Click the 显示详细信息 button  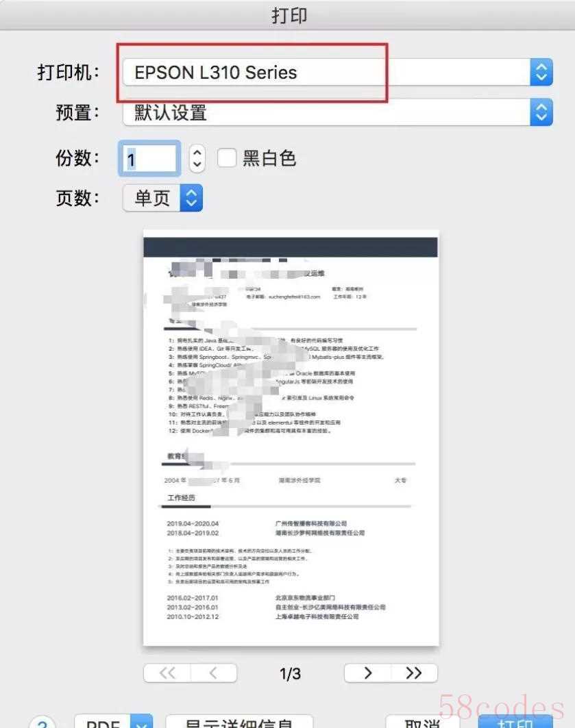[x=239, y=722]
